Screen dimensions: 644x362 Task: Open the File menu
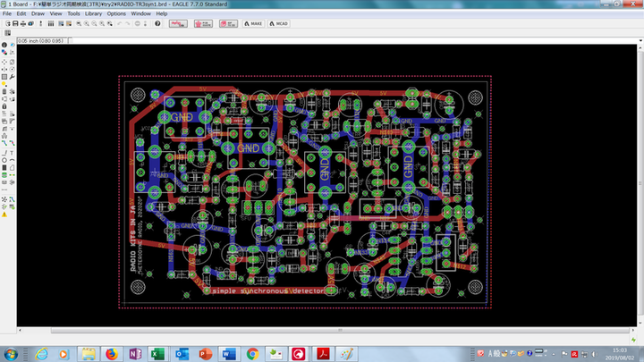click(x=7, y=14)
